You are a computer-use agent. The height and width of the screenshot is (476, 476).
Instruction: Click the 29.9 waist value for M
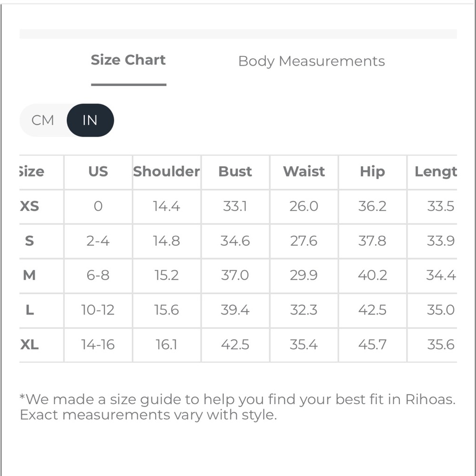(304, 275)
